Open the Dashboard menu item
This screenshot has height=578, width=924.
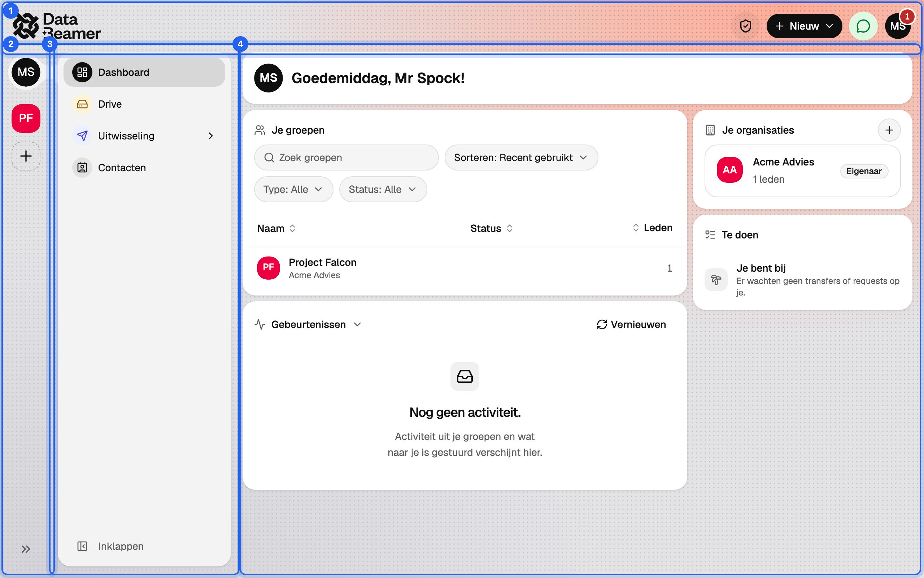(x=144, y=72)
